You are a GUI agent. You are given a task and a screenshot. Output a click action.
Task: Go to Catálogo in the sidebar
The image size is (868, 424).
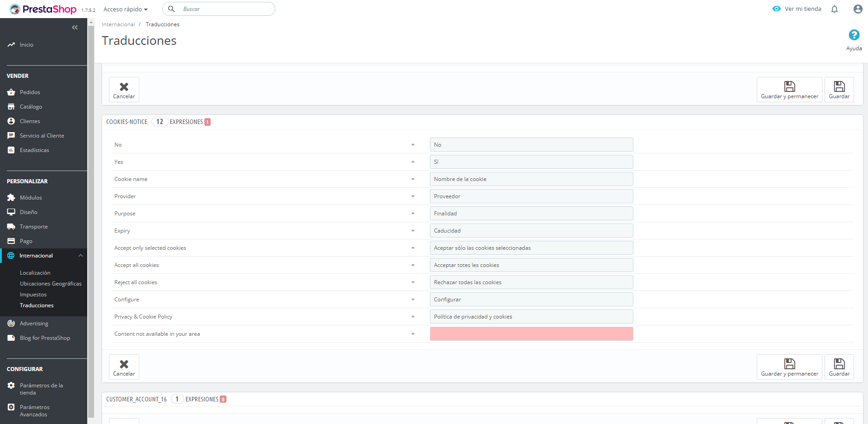pyautogui.click(x=31, y=107)
